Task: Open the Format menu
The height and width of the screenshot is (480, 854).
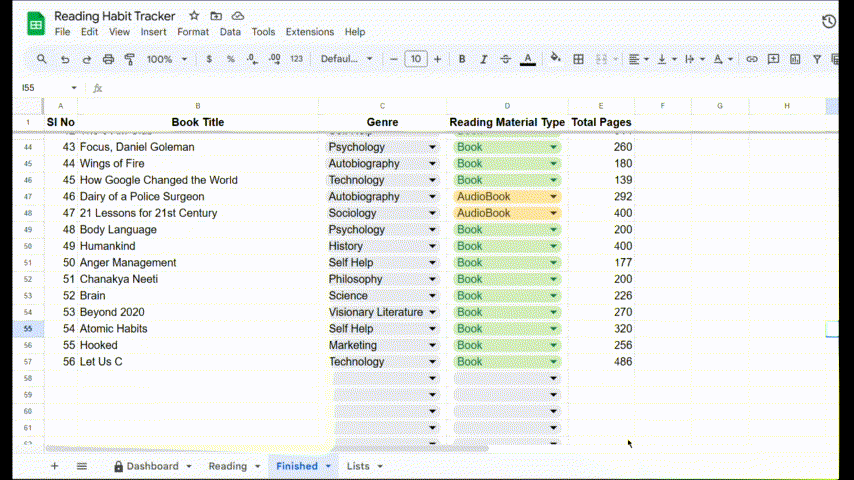Action: tap(193, 32)
